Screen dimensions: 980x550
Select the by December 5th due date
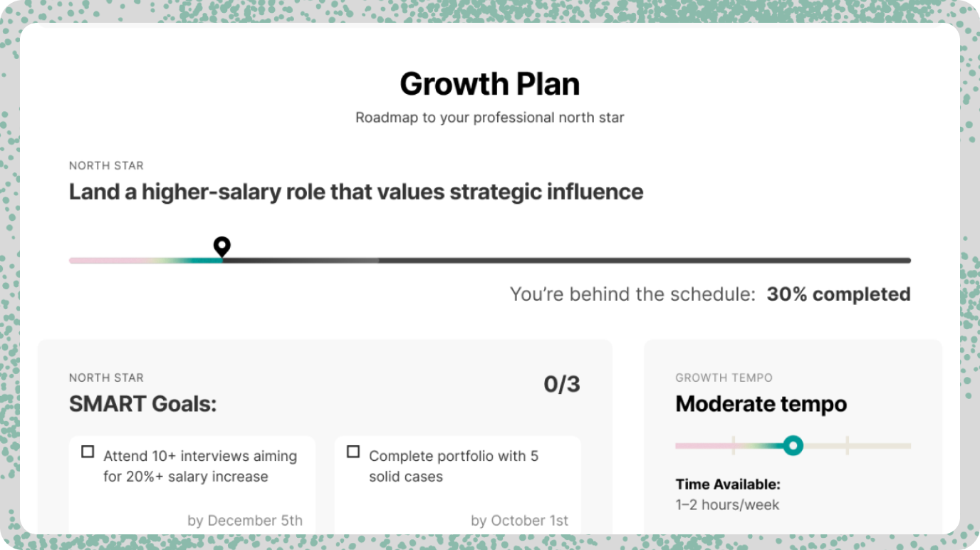[245, 521]
